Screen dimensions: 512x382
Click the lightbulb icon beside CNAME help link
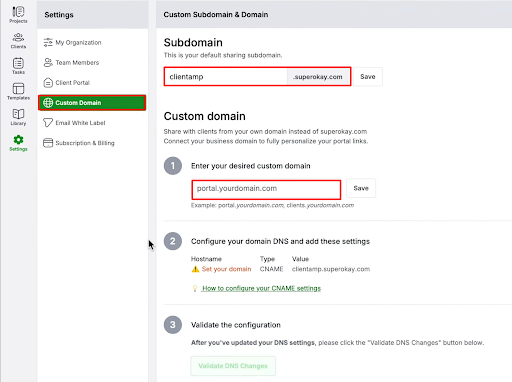[195, 288]
